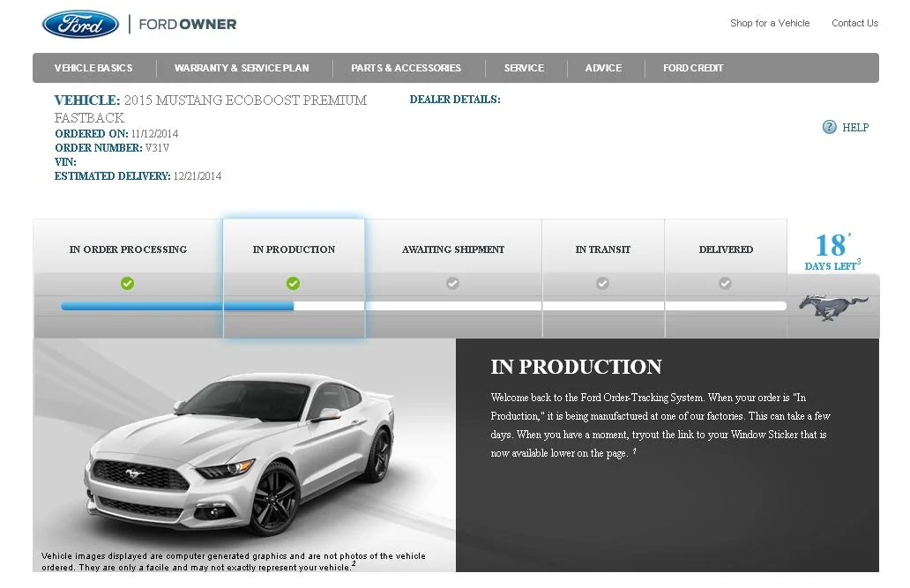Click the IN PRODUCTION panel heading
The width and height of the screenshot is (910, 588).
[x=577, y=367]
